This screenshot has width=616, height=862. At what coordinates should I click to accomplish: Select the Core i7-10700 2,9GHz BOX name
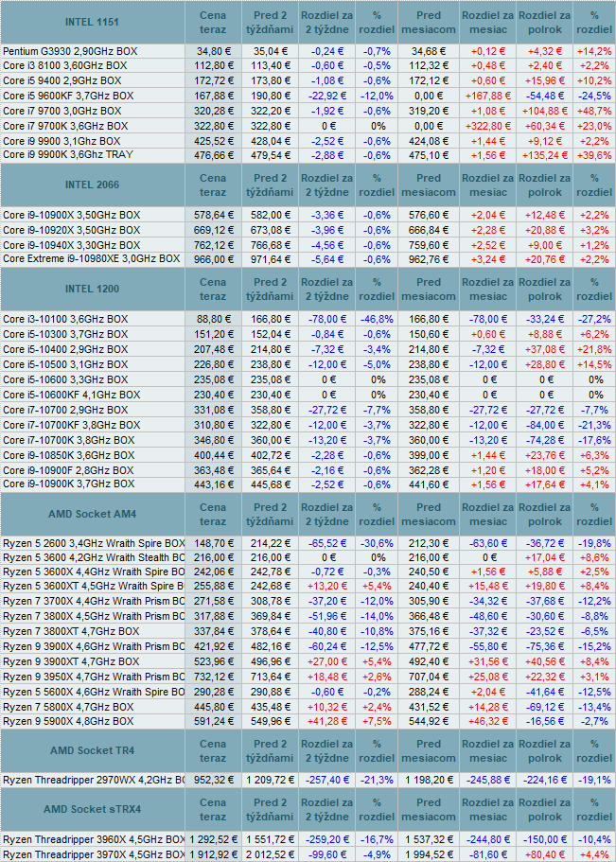[65, 410]
